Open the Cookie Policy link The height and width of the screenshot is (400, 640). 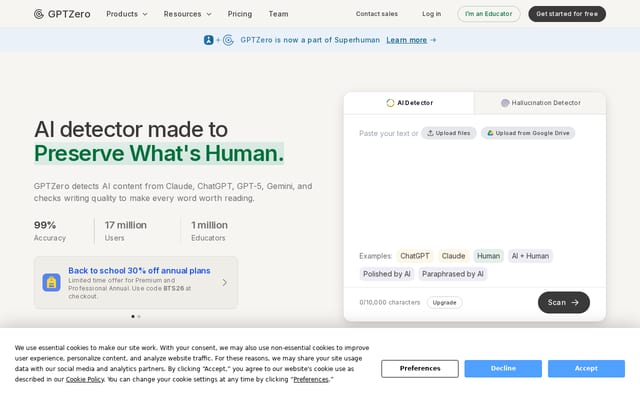(85, 380)
